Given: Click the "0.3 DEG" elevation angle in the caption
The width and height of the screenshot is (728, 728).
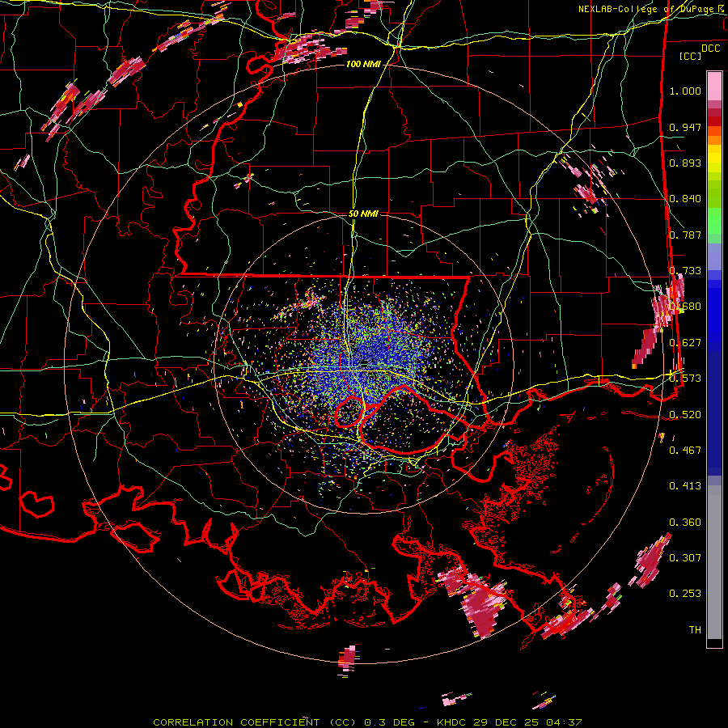Looking at the screenshot, I should coord(389,722).
